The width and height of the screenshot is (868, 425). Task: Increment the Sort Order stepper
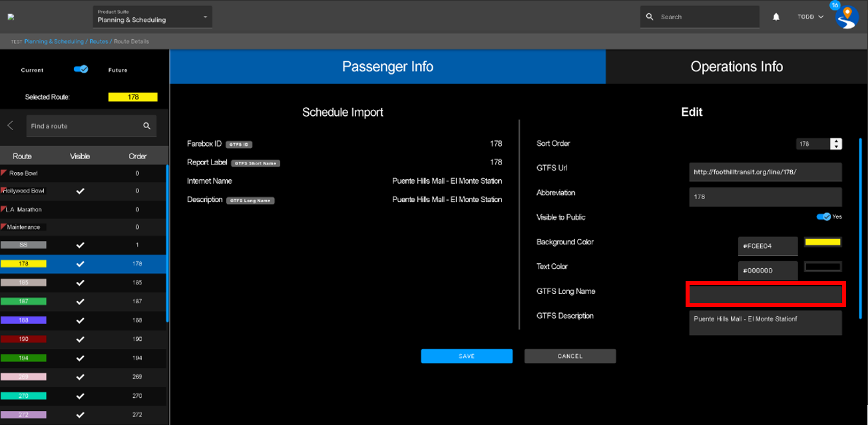click(x=836, y=141)
